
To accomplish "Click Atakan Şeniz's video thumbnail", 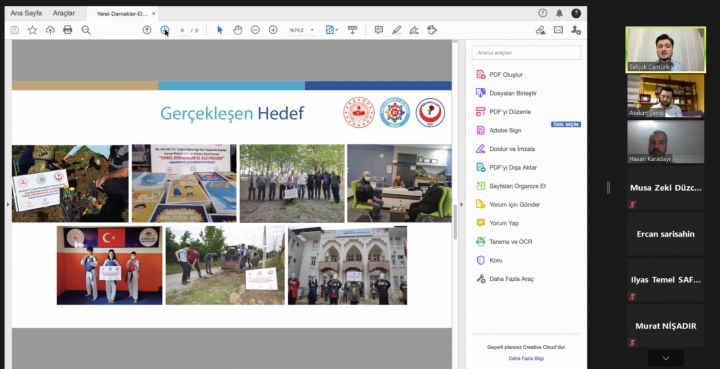I will click(665, 95).
